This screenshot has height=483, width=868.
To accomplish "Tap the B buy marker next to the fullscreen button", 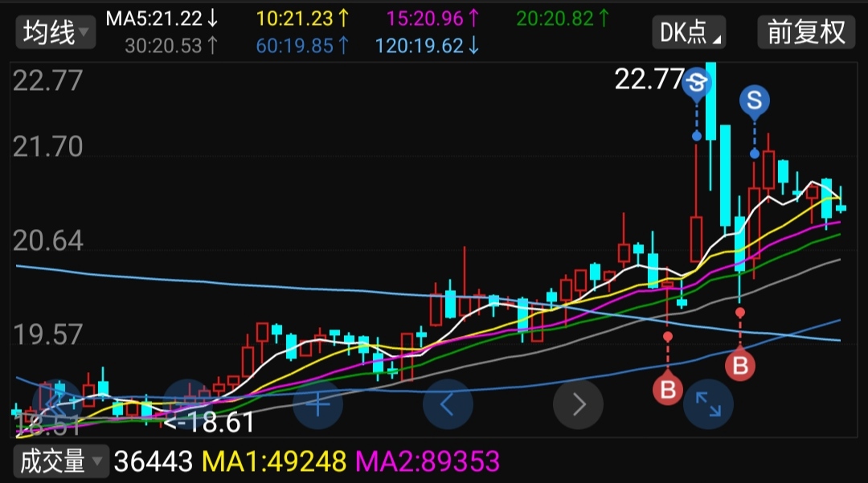I will coord(740,365).
